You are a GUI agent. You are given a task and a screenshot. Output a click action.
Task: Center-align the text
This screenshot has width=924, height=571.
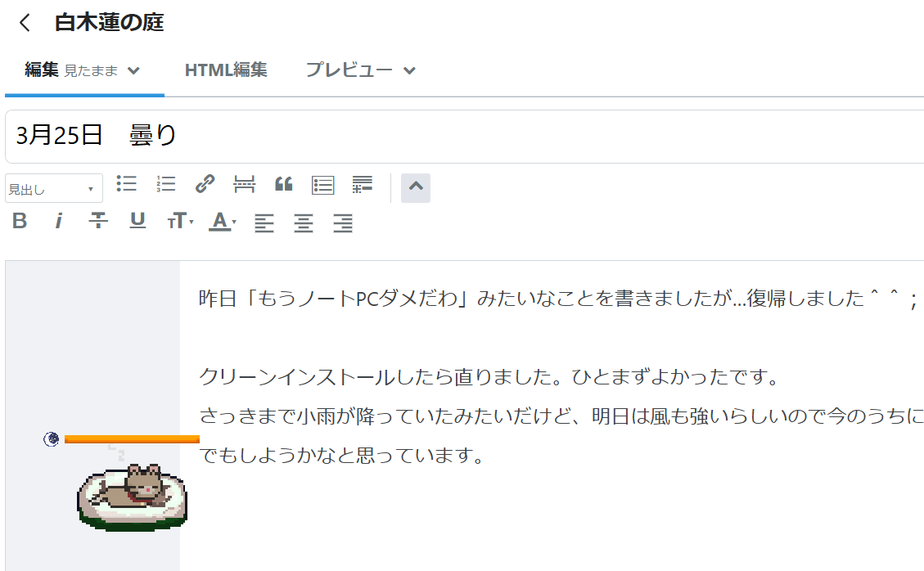point(304,223)
